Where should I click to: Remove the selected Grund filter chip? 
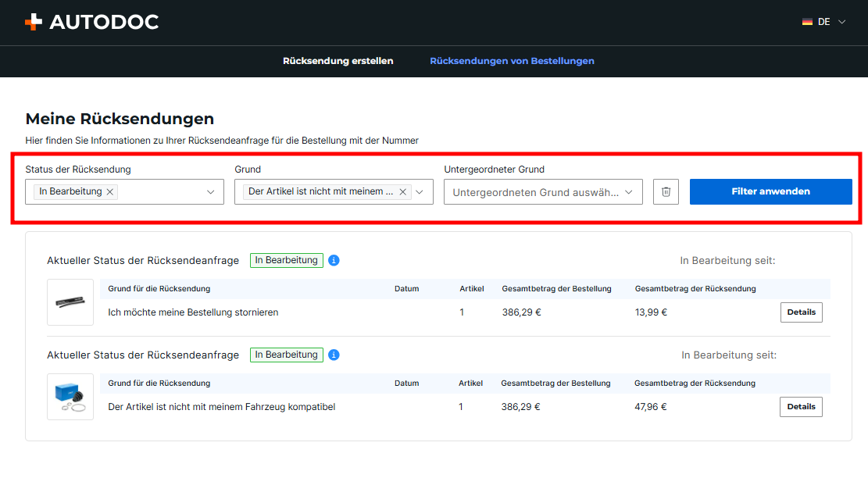tap(402, 192)
